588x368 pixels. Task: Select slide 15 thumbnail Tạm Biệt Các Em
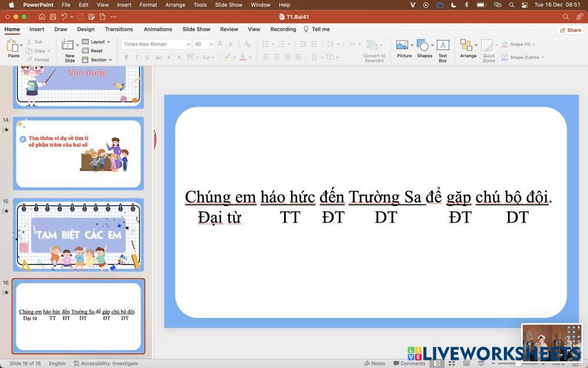(x=78, y=234)
